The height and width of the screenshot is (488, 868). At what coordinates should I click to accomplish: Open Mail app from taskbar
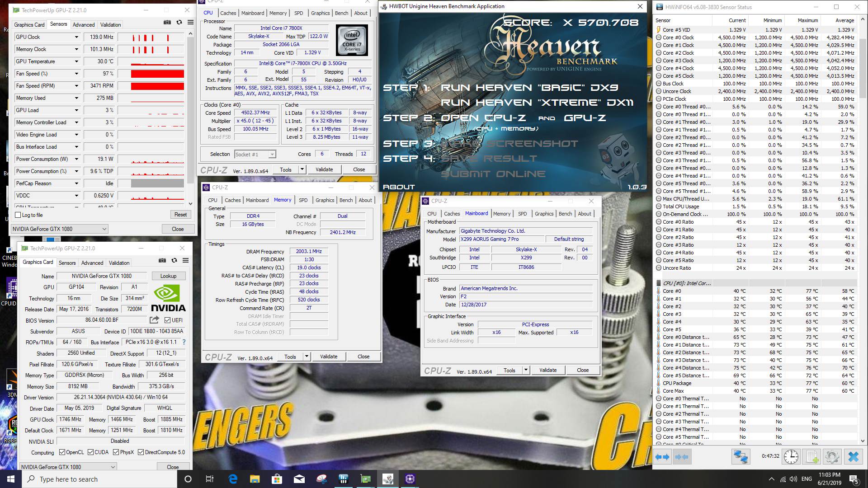[299, 479]
